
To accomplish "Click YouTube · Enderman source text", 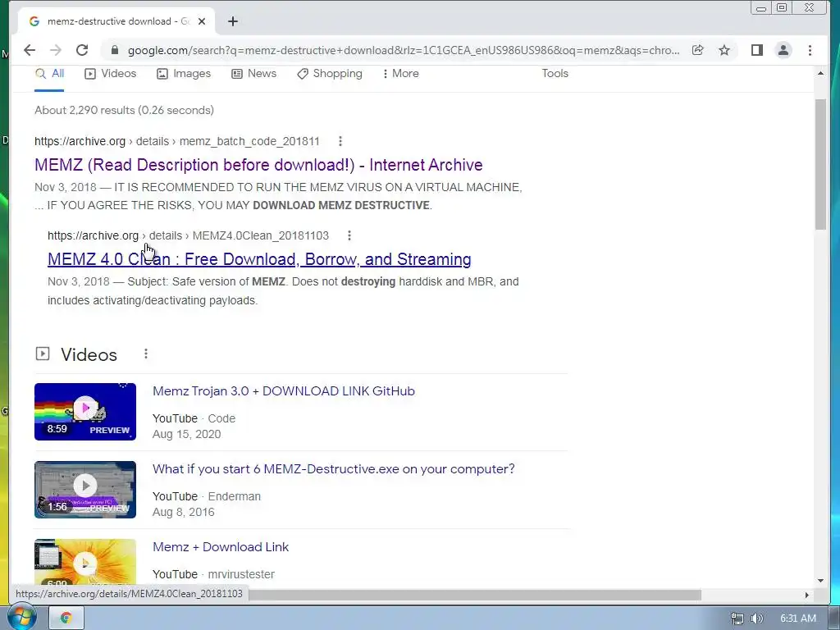I will [206, 496].
